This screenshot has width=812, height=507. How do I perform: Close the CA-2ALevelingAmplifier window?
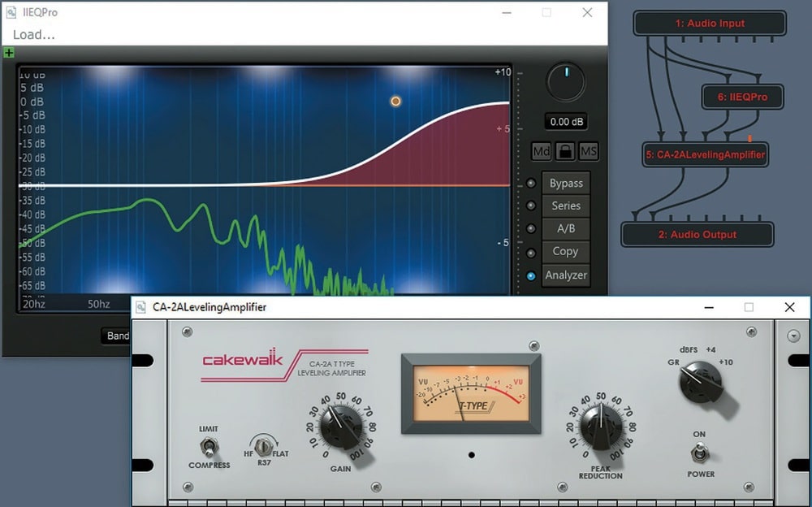point(789,307)
